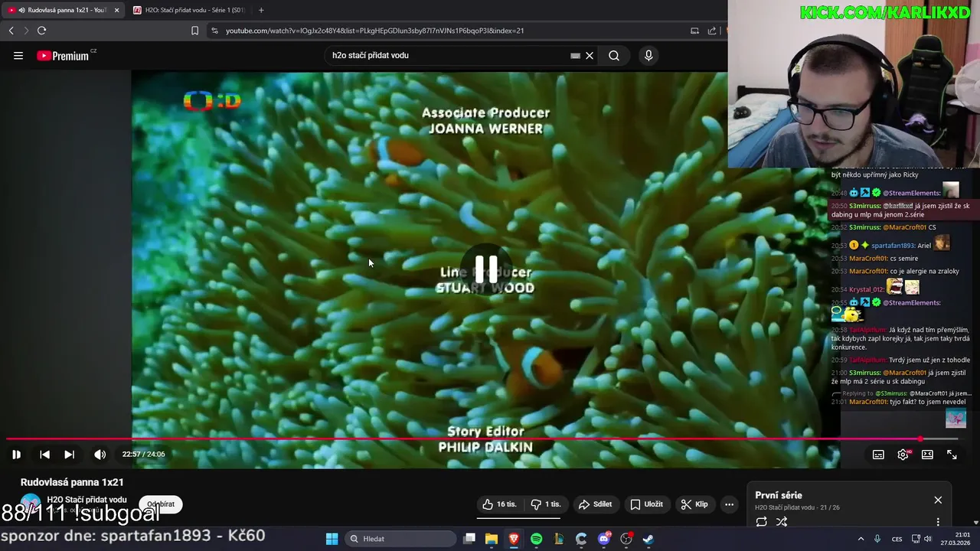Image resolution: width=980 pixels, height=551 pixels.
Task: Open the player settings gear
Action: coord(903,455)
